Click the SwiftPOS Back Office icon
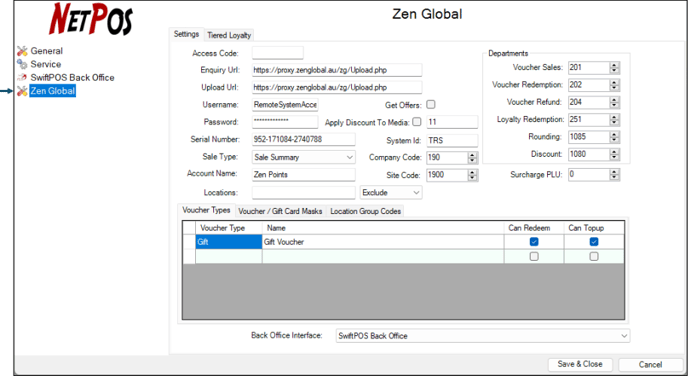This screenshot has width=688, height=376. click(x=22, y=78)
